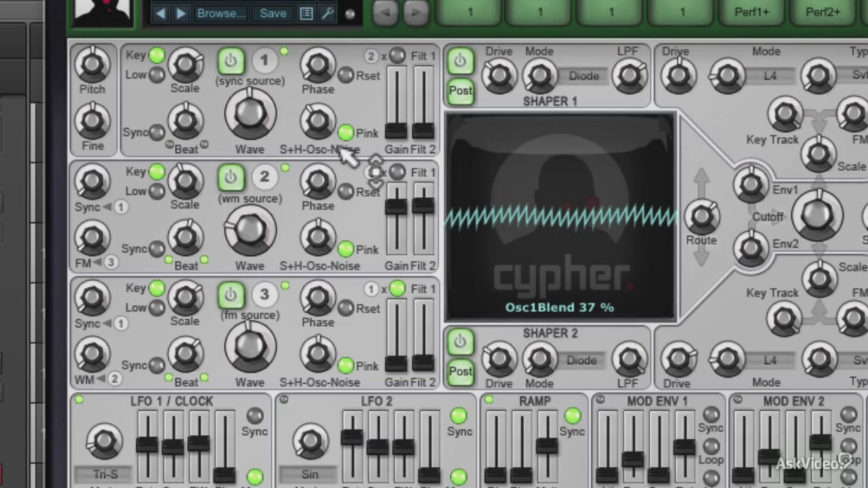Image resolution: width=868 pixels, height=488 pixels.
Task: Click gray left arrow before pads
Action: 385,12
